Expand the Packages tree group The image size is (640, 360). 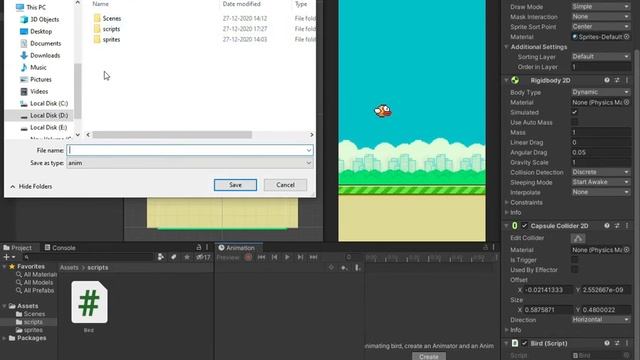click(x=4, y=338)
